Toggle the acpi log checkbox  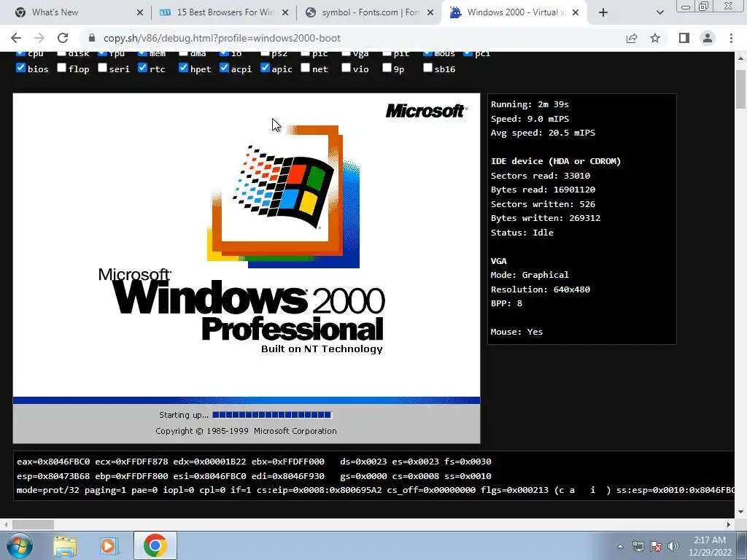[x=225, y=68]
